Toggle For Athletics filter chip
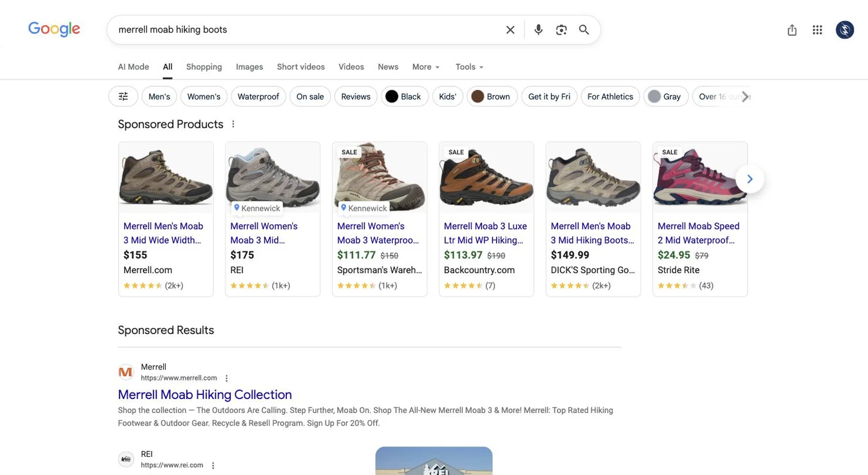Viewport: 868px width, 475px height. (610, 96)
